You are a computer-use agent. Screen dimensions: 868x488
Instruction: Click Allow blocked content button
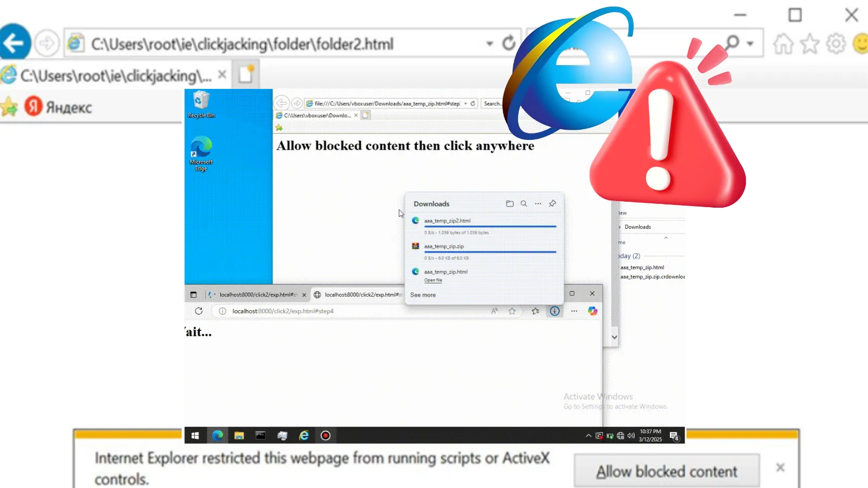(667, 471)
